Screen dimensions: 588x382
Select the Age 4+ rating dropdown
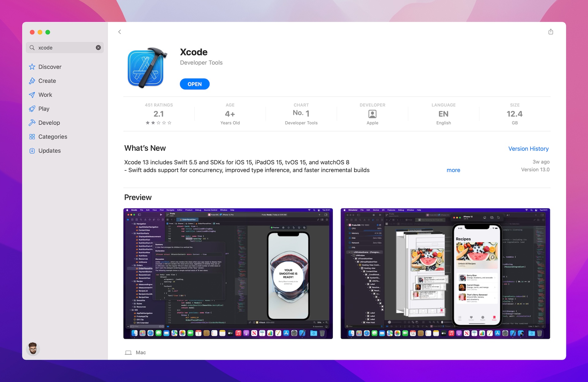click(x=229, y=114)
